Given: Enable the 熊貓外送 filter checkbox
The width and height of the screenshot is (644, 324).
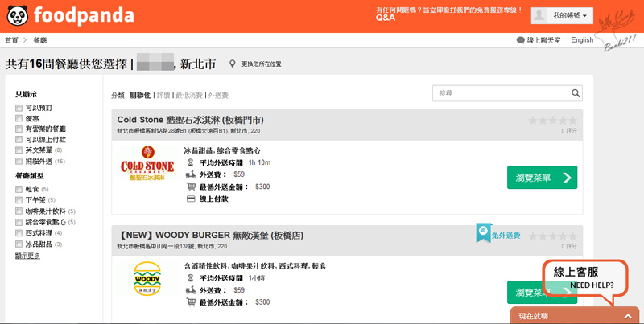Looking at the screenshot, I should point(19,161).
